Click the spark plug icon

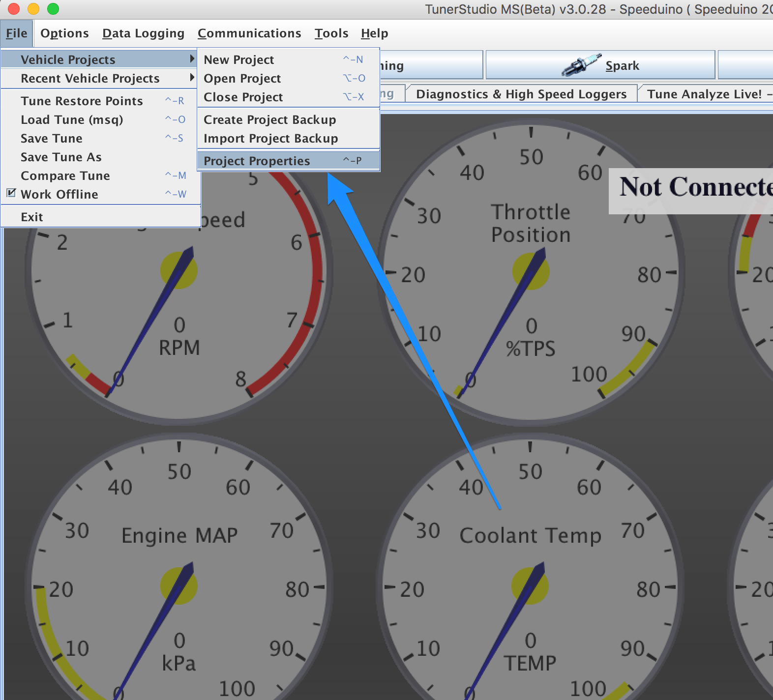pyautogui.click(x=581, y=65)
